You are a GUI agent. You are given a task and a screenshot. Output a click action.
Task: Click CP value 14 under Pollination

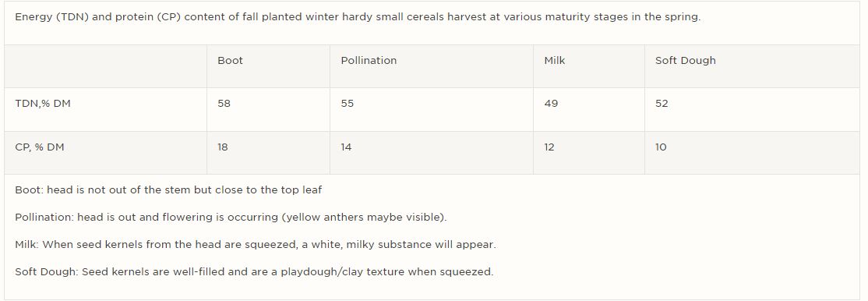pyautogui.click(x=346, y=147)
